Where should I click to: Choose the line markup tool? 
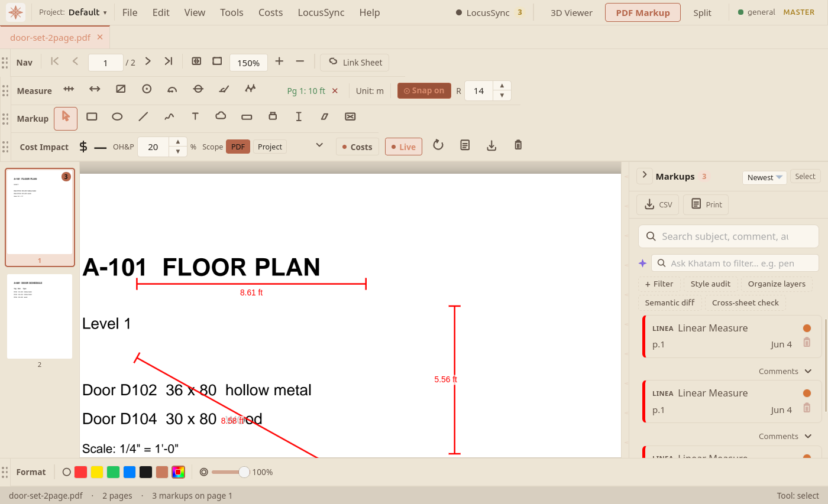pos(143,117)
